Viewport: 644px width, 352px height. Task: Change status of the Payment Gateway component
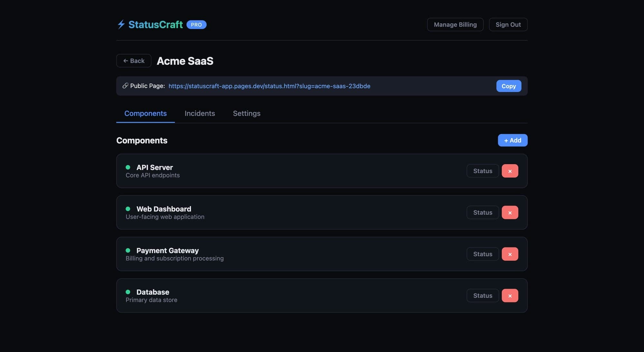click(x=482, y=254)
